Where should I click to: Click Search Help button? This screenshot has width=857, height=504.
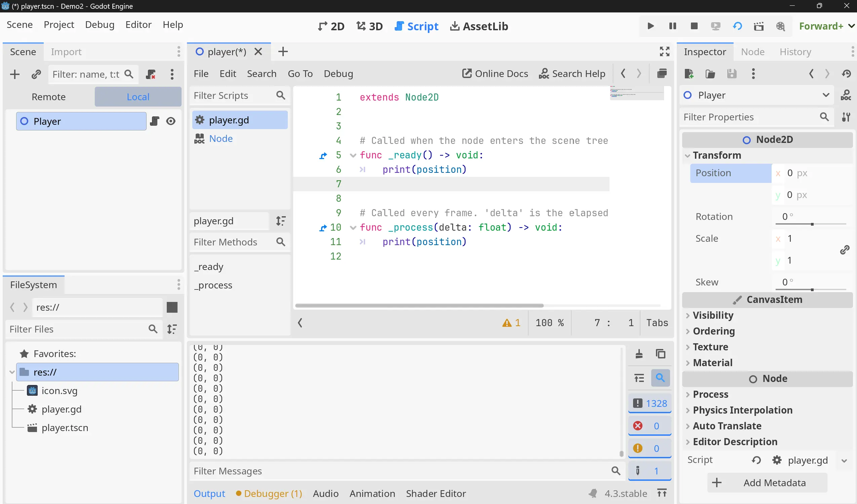click(x=572, y=73)
